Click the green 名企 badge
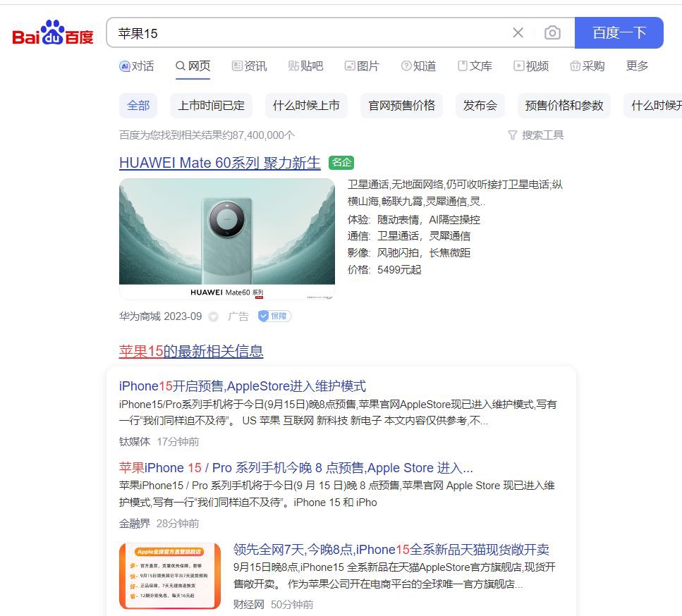Screen dimensions: 682x616 click(341, 163)
